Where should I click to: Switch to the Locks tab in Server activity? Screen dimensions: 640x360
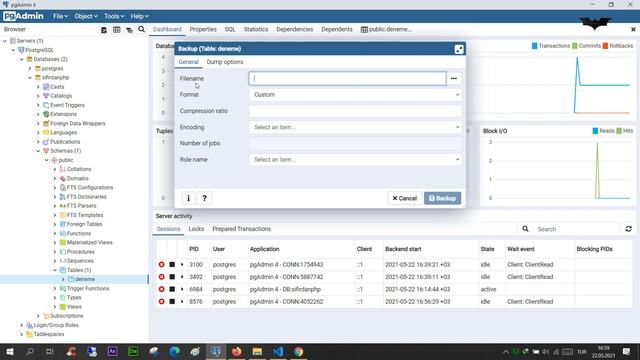(x=196, y=229)
